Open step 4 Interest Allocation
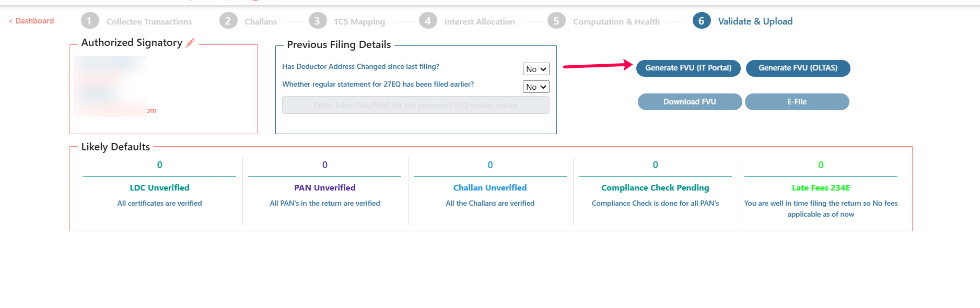This screenshot has height=308, width=980. [467, 21]
